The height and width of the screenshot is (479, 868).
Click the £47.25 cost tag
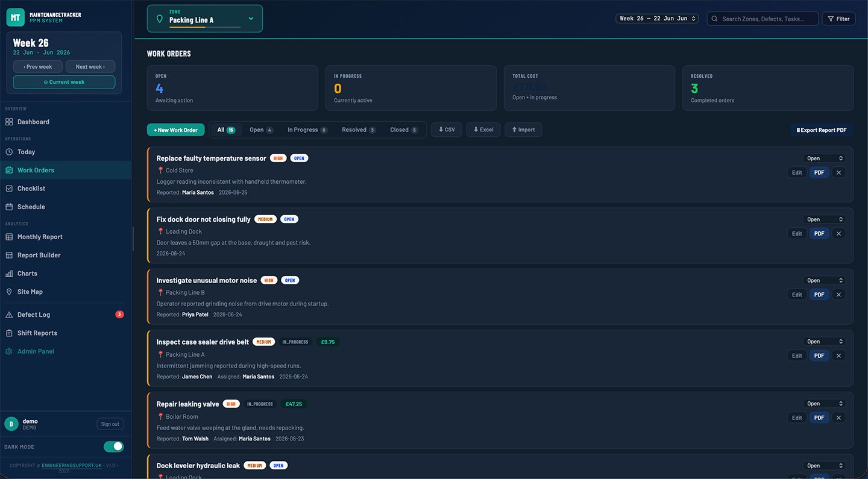point(294,404)
